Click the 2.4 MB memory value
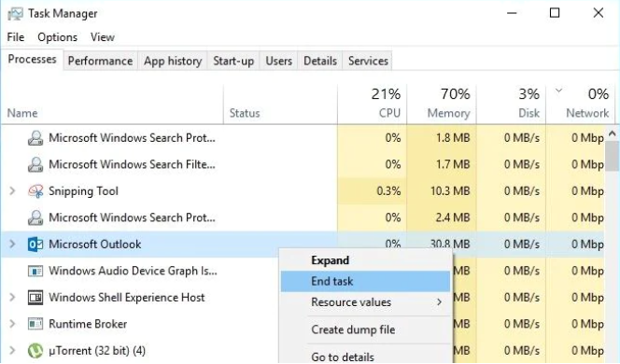This screenshot has height=364, width=620. tap(452, 217)
